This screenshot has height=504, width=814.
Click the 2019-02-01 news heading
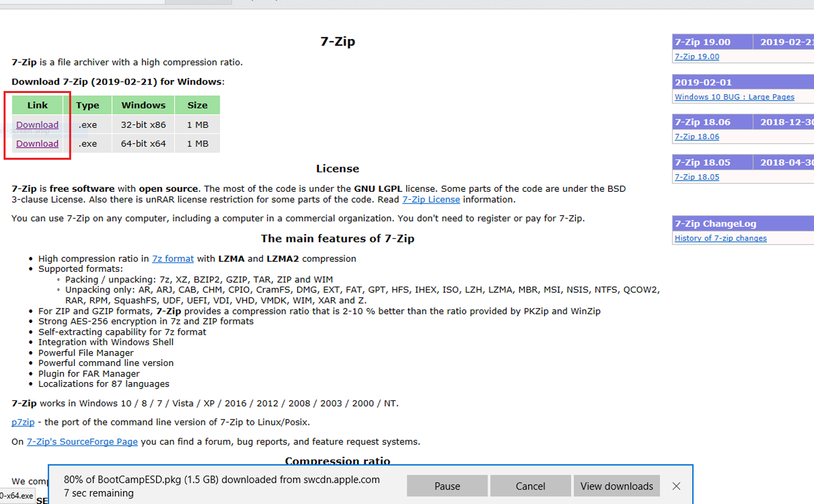tap(703, 82)
